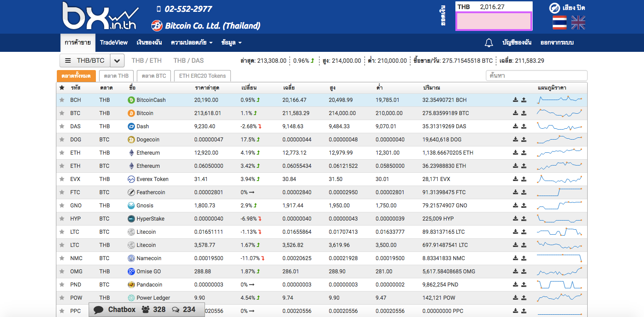The height and width of the screenshot is (317, 644).
Task: Click withdraw icon for Everex Token
Action: [x=524, y=179]
